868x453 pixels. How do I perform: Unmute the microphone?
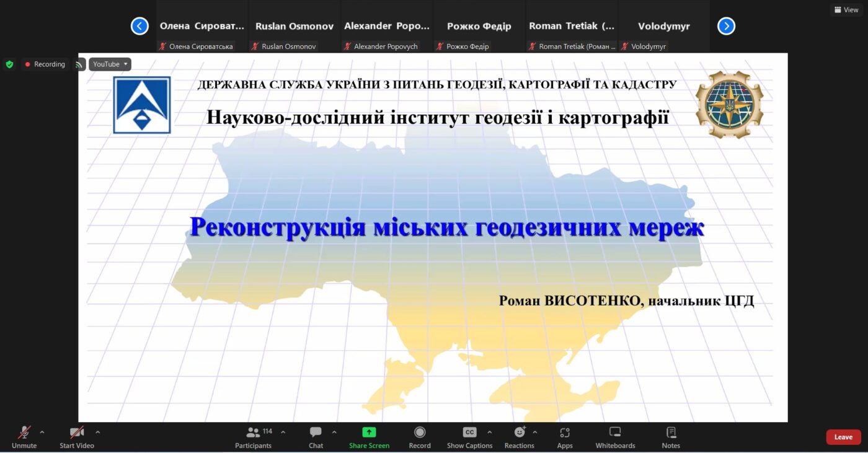24,437
